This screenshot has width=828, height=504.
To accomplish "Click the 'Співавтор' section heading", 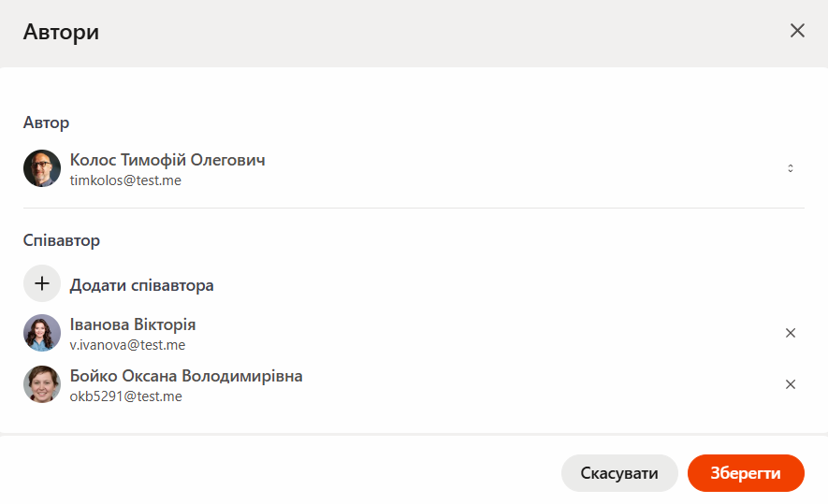I will point(62,240).
